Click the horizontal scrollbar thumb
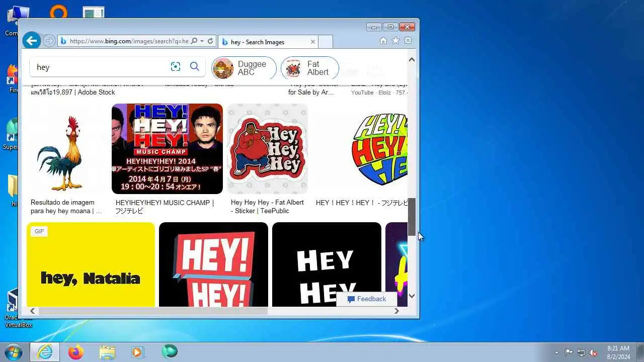This screenshot has width=644, height=362. [x=153, y=311]
